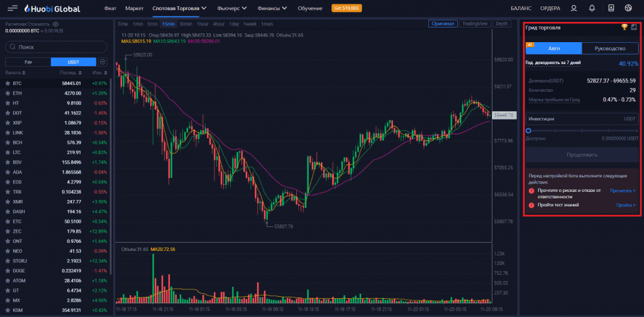Expand the Фьючерс dropdown menu
644x317 pixels.
[x=232, y=8]
